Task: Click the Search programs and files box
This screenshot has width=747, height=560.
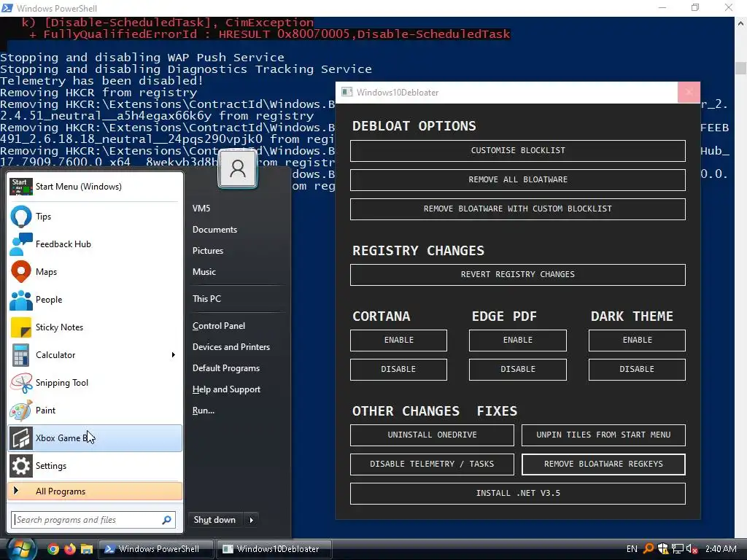Action: pos(93,520)
